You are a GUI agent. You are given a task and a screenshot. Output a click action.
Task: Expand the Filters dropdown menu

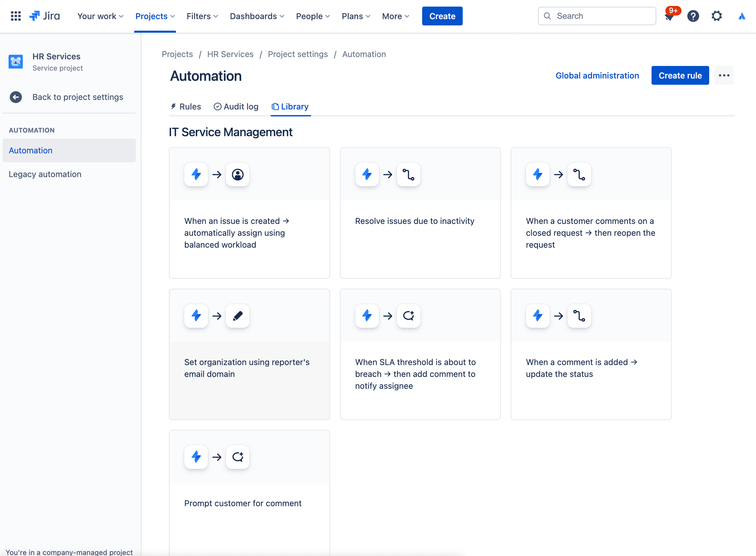tap(202, 16)
